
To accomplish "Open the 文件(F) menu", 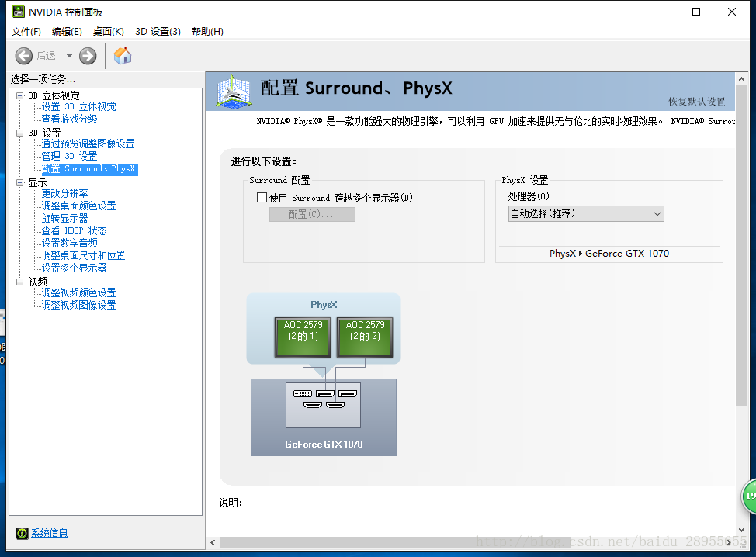I will 26,32.
